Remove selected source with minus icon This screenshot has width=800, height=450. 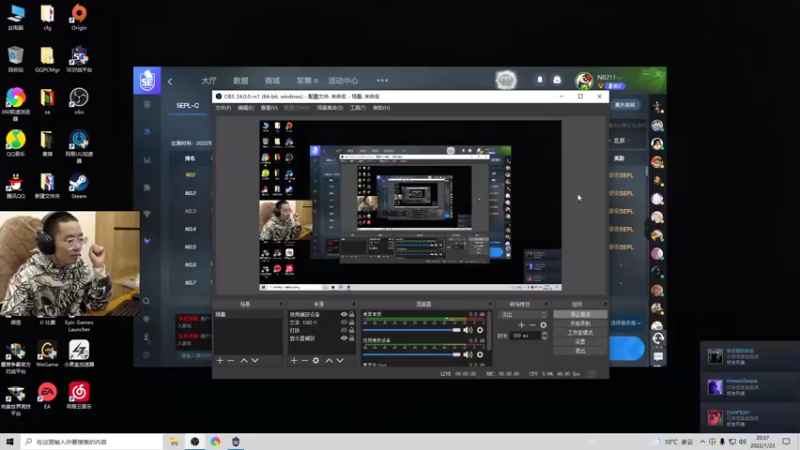tap(305, 361)
